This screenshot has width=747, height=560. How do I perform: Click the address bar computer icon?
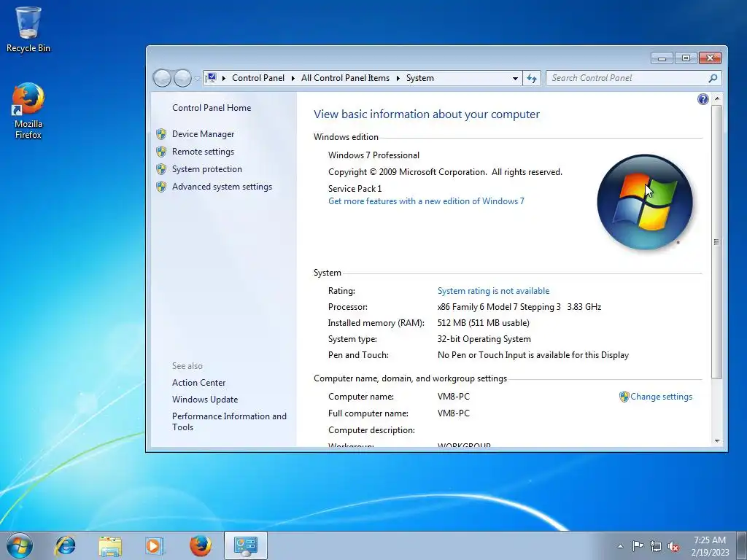[x=211, y=77]
